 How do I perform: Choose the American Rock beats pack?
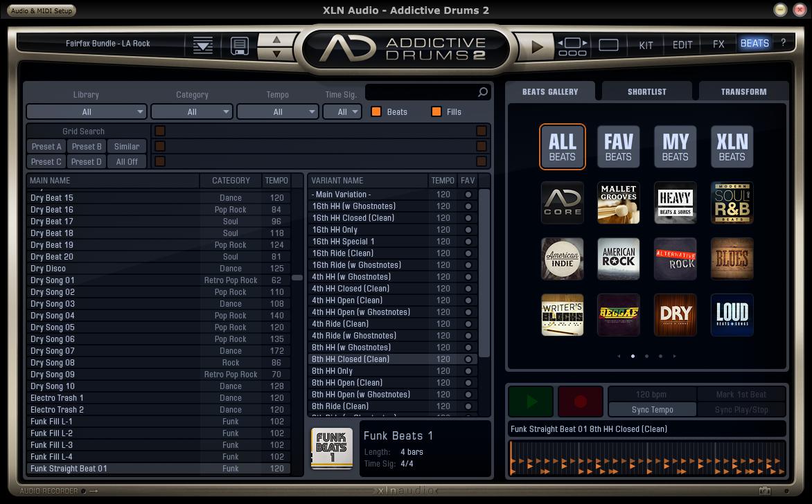(x=618, y=259)
